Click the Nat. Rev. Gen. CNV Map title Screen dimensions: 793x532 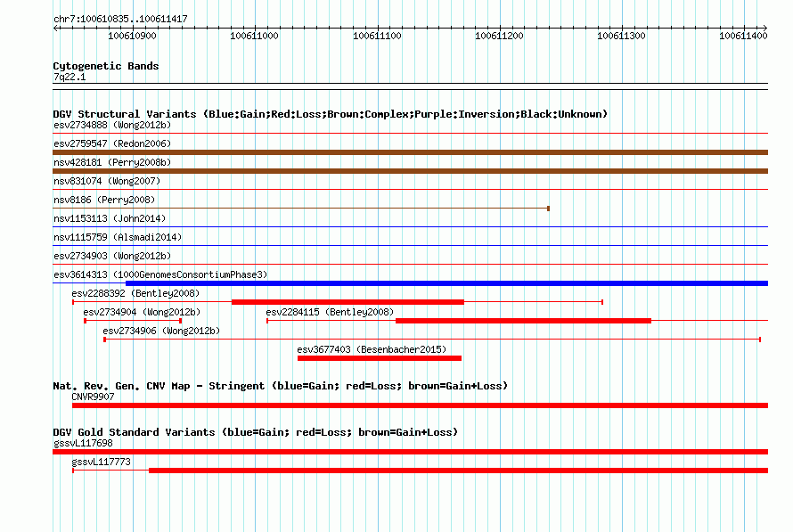coord(280,387)
